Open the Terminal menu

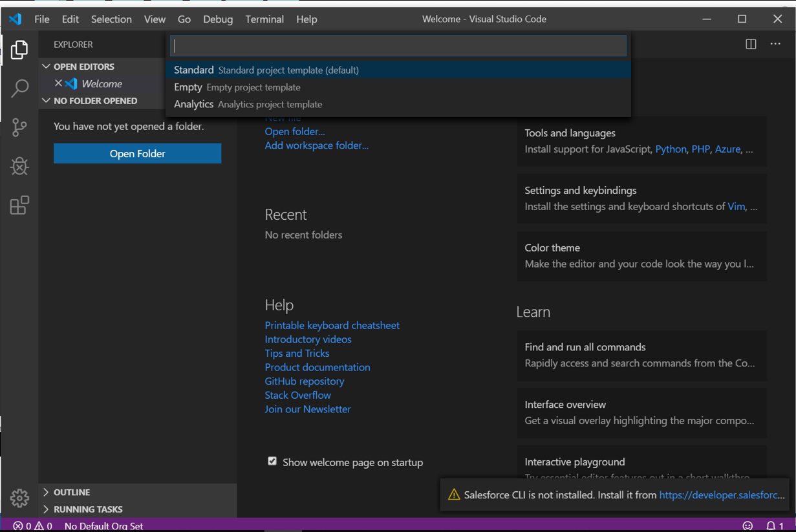(264, 19)
